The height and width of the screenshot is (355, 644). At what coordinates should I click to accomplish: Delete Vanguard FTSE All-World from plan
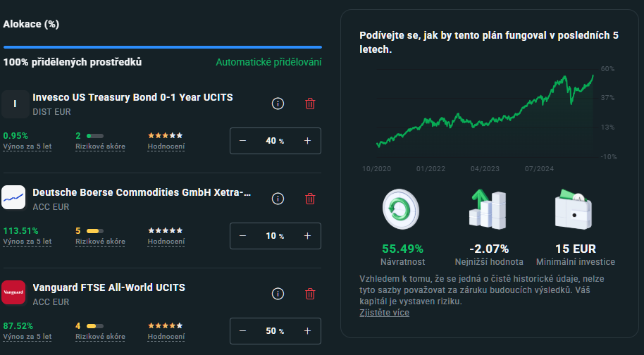[x=310, y=294]
